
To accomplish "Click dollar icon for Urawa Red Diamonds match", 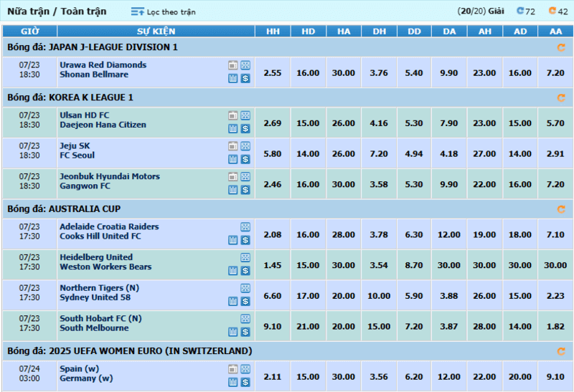I will [245, 78].
